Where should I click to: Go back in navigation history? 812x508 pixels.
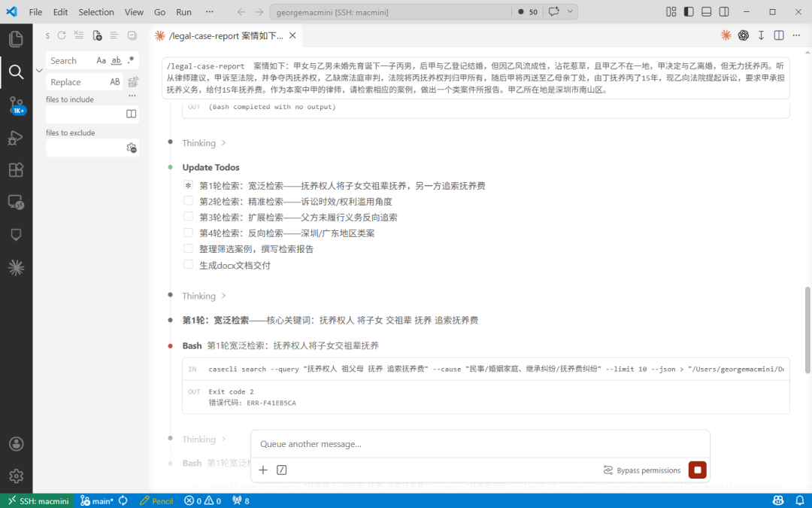point(241,12)
